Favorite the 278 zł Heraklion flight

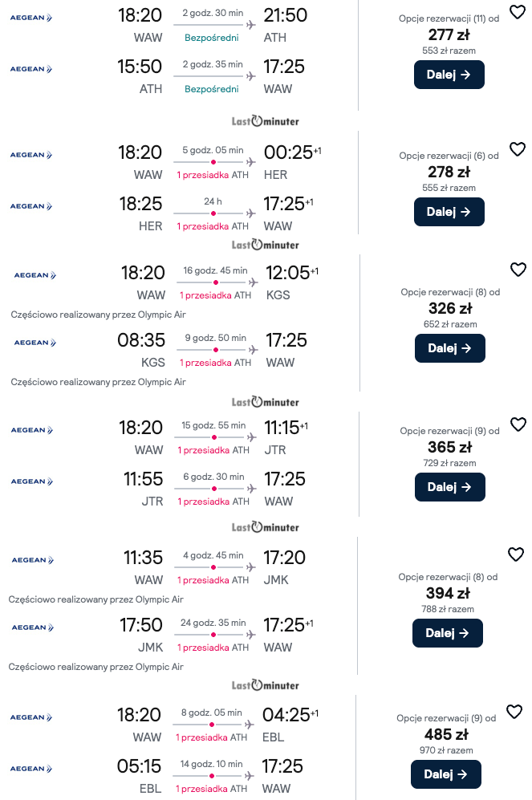pyautogui.click(x=517, y=148)
